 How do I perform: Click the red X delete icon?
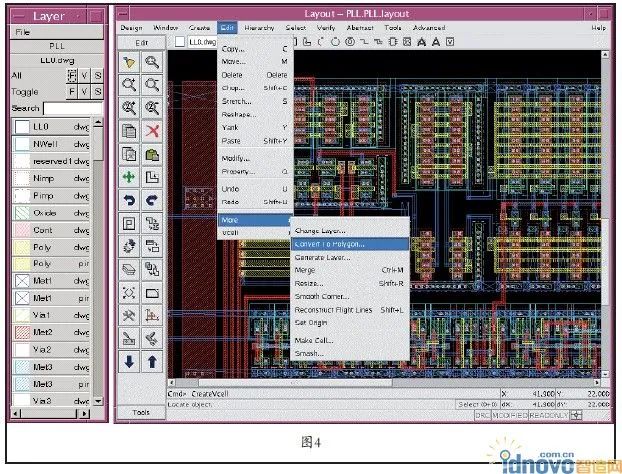click(x=152, y=130)
